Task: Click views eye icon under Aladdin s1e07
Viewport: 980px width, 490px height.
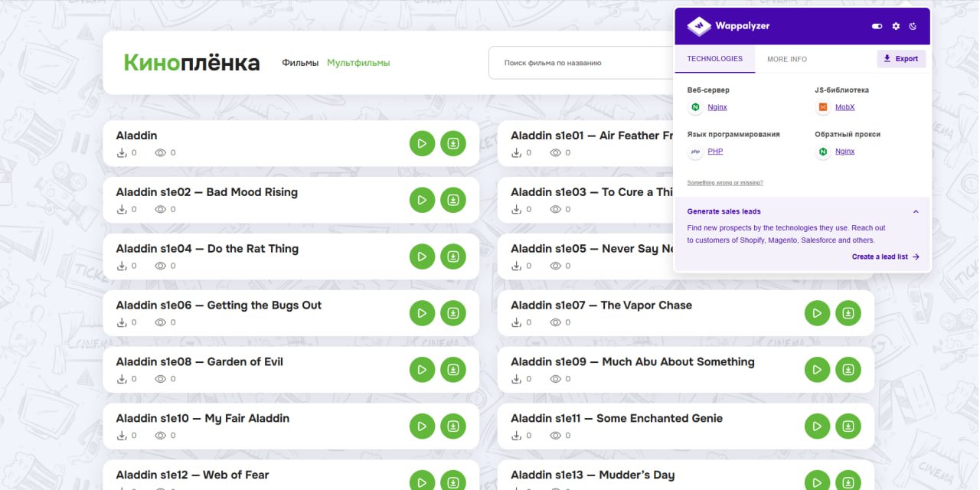Action: pos(556,323)
